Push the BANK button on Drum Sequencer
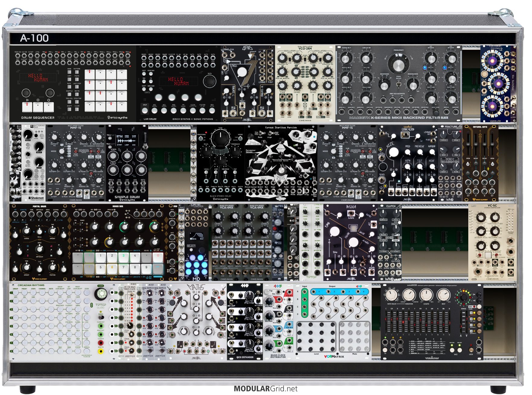Viewport: 532px width, 395px height. (x=69, y=72)
